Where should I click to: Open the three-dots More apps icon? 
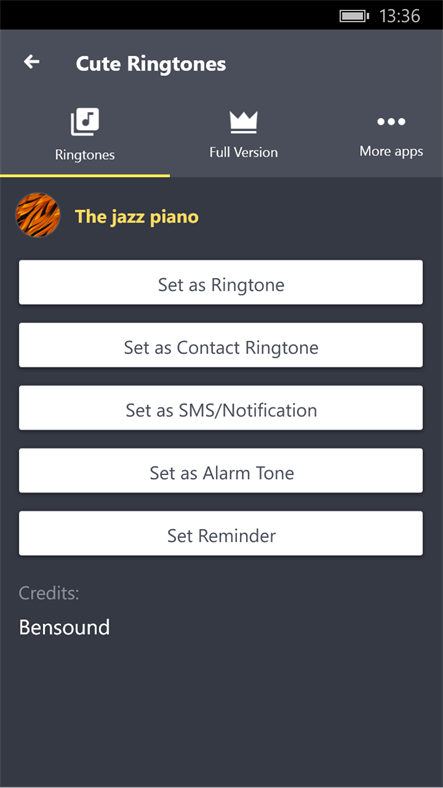click(x=391, y=121)
